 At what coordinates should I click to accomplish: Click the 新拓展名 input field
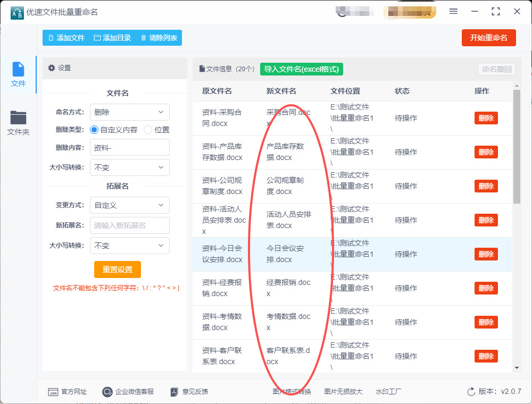[x=129, y=225]
